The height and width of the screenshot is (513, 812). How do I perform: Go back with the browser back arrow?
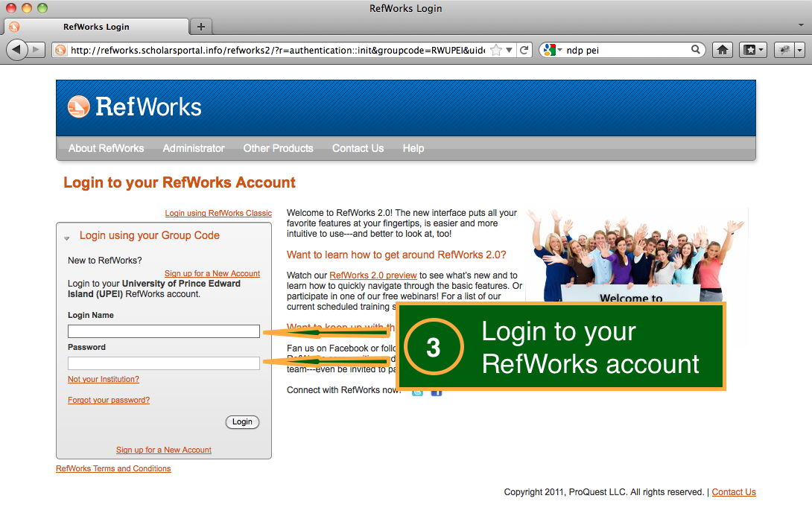tap(16, 50)
